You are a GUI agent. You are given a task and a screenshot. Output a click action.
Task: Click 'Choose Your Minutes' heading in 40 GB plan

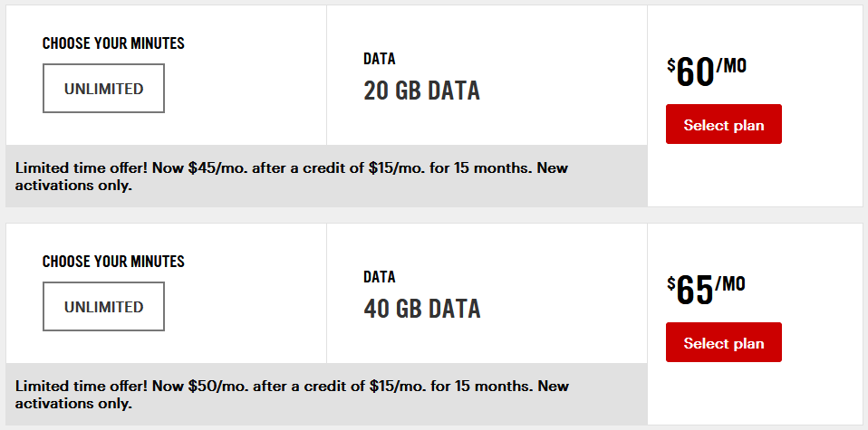[x=113, y=262]
